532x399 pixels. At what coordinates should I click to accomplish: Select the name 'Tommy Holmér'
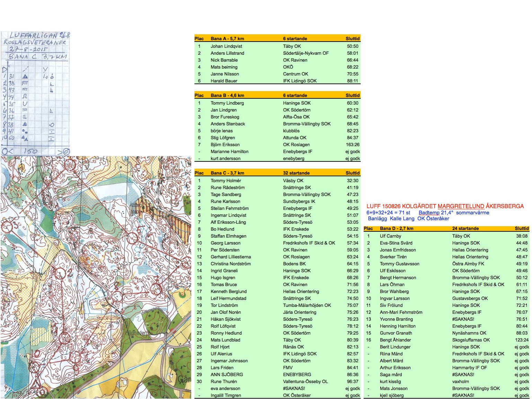[x=226, y=180]
